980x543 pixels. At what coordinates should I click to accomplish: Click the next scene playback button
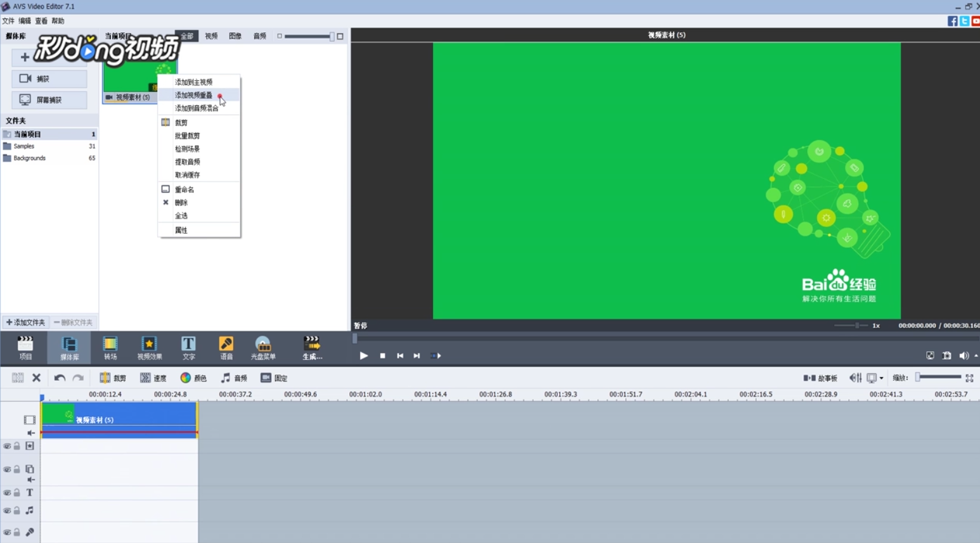(x=436, y=355)
